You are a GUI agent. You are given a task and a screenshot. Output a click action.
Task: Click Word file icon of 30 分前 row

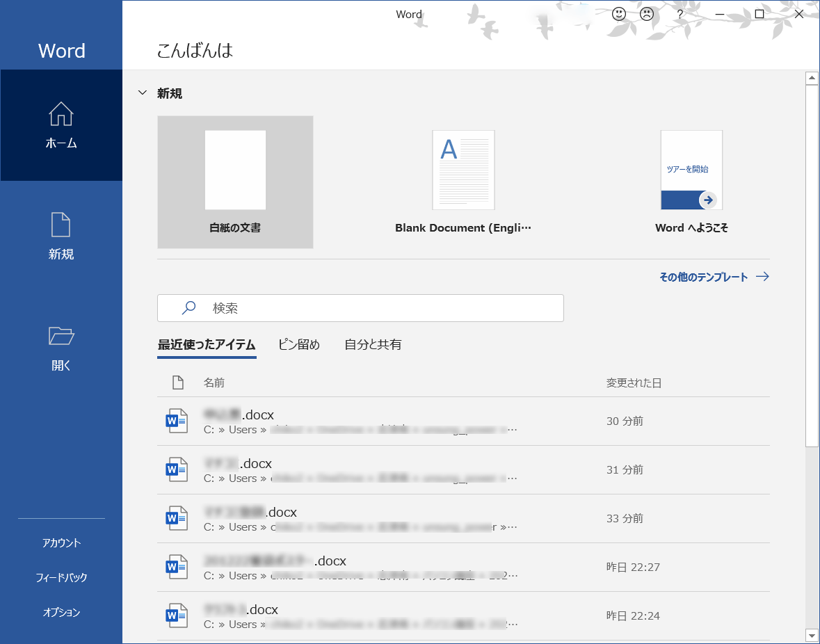177,421
